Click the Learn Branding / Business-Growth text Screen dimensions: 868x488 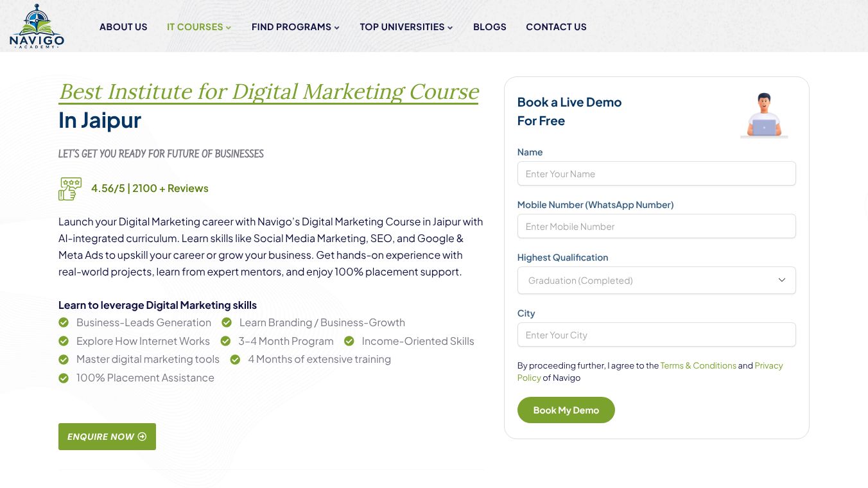click(322, 322)
